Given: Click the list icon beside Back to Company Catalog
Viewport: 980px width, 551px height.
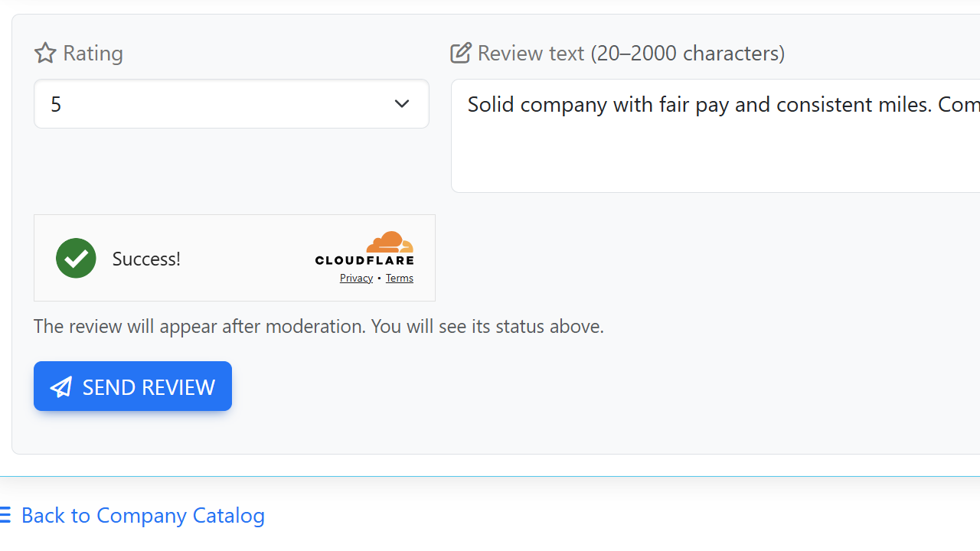Looking at the screenshot, I should pyautogui.click(x=5, y=515).
